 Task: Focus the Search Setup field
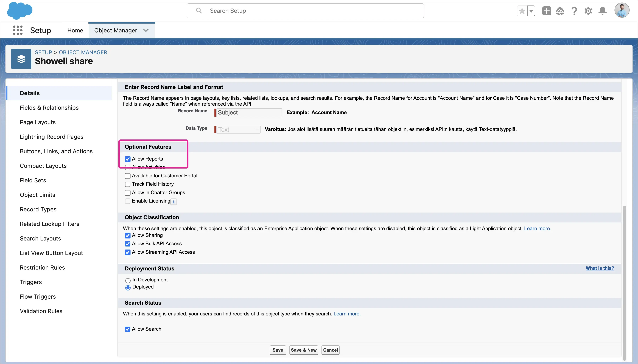[x=305, y=11]
